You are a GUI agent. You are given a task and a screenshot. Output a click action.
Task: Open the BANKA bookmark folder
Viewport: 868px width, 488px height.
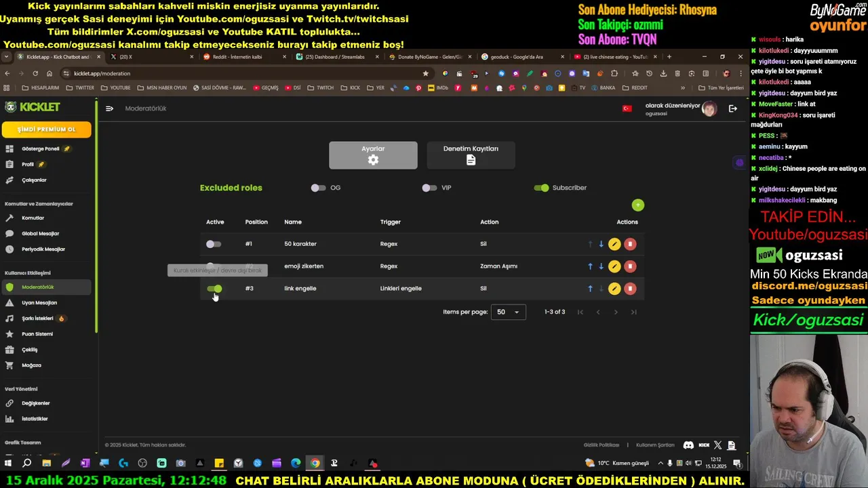[602, 87]
